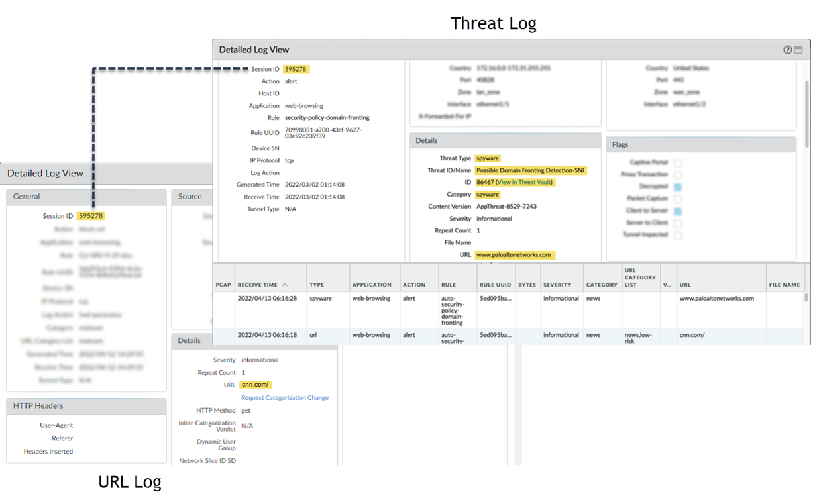Toggle the Decrypted flag checkbox

677,187
